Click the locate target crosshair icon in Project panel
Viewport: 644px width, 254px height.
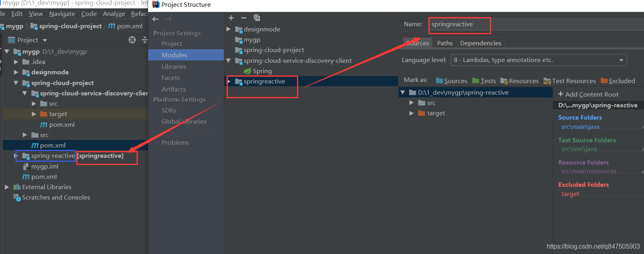132,40
